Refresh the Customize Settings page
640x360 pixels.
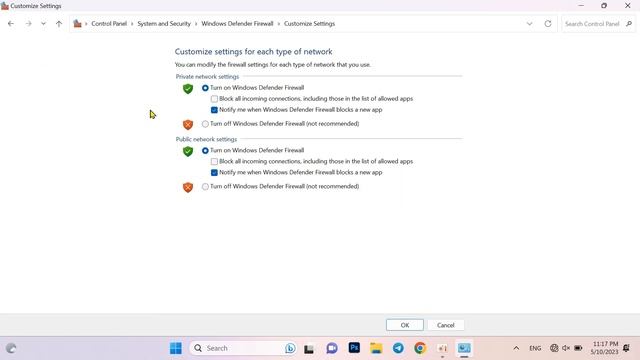coord(548,24)
